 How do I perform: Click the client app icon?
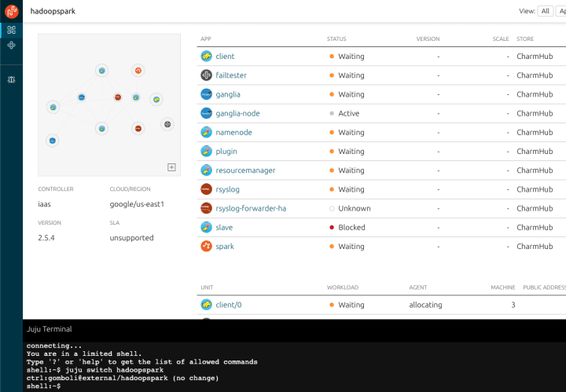[206, 57]
